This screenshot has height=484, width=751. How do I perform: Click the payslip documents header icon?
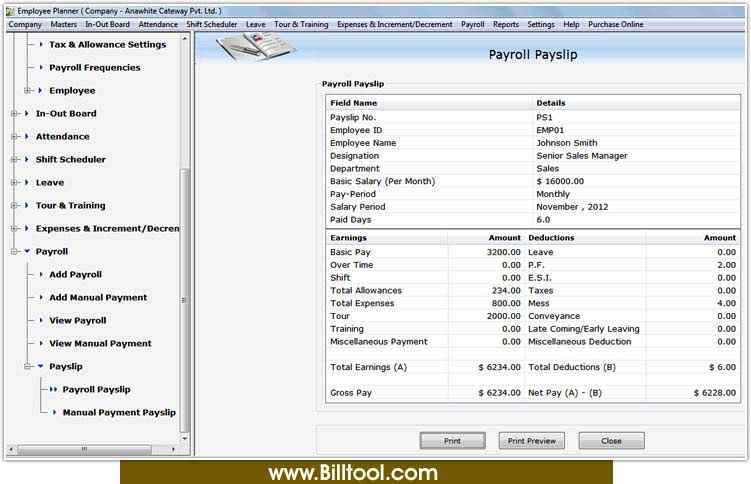256,46
